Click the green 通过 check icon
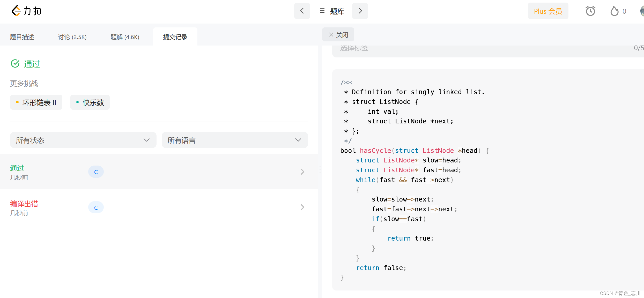Viewport: 644px width, 298px height. 15,63
